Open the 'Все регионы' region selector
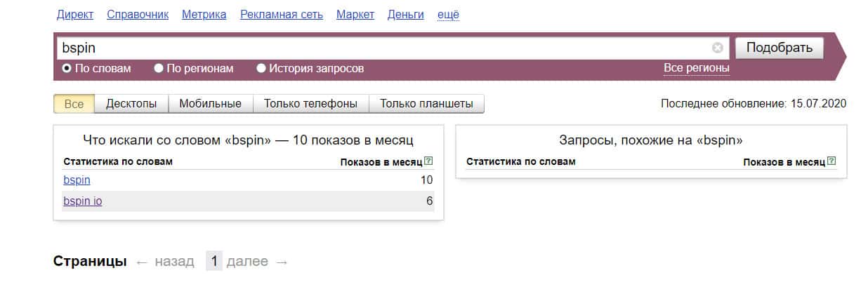The width and height of the screenshot is (868, 301). 696,68
